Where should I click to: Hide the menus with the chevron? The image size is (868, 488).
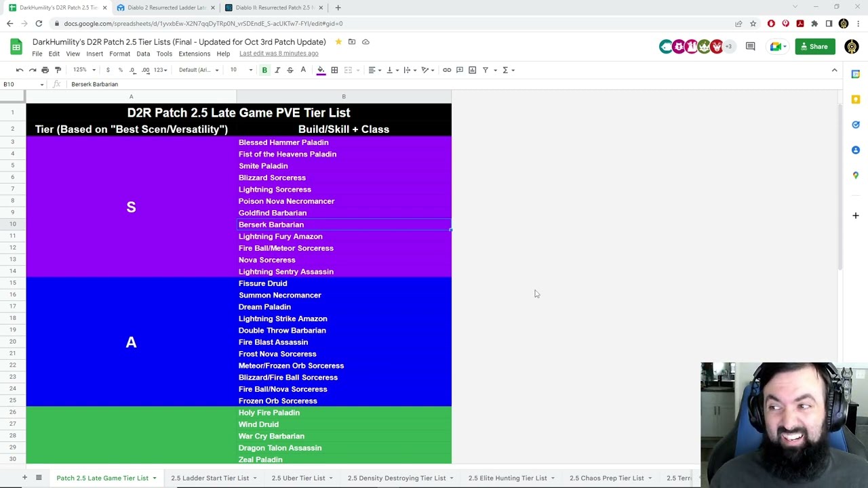pos(835,70)
